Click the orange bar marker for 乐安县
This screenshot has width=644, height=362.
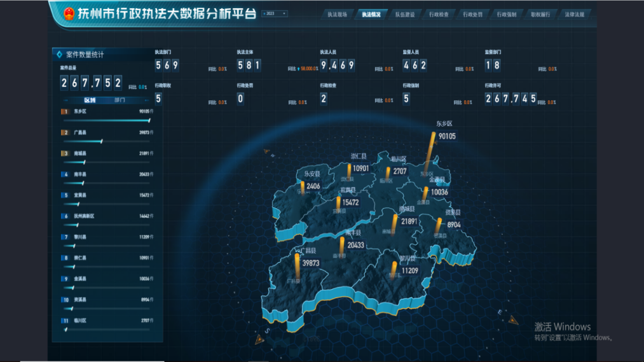(x=302, y=187)
